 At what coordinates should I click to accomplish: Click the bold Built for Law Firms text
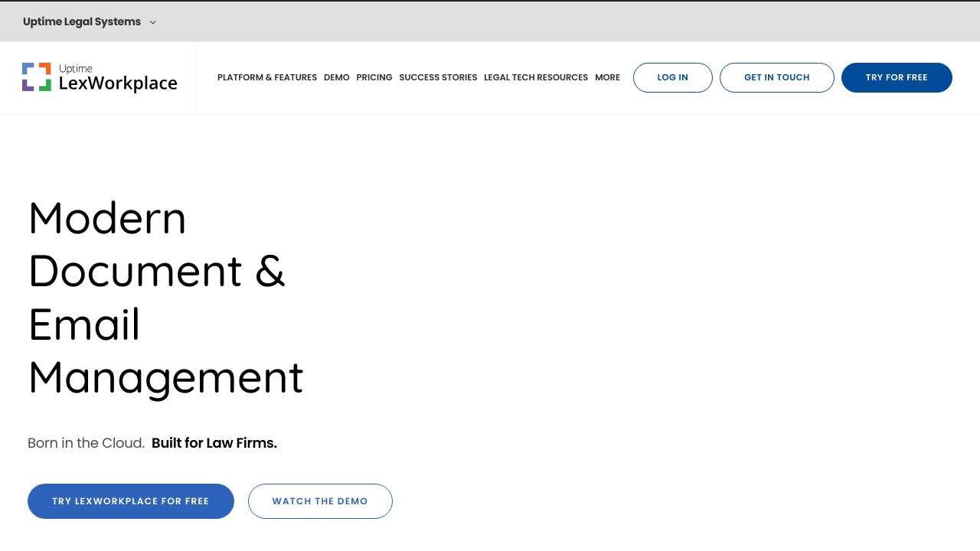pyautogui.click(x=214, y=443)
